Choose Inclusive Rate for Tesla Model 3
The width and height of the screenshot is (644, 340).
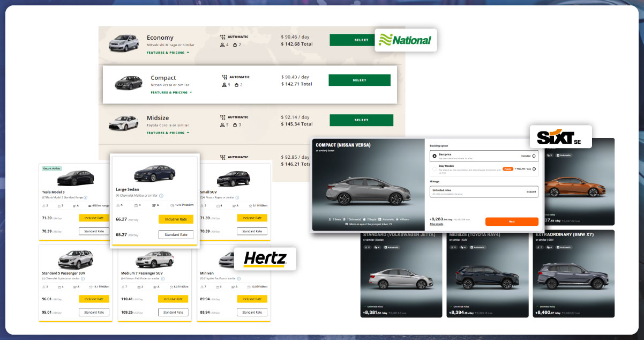(94, 218)
